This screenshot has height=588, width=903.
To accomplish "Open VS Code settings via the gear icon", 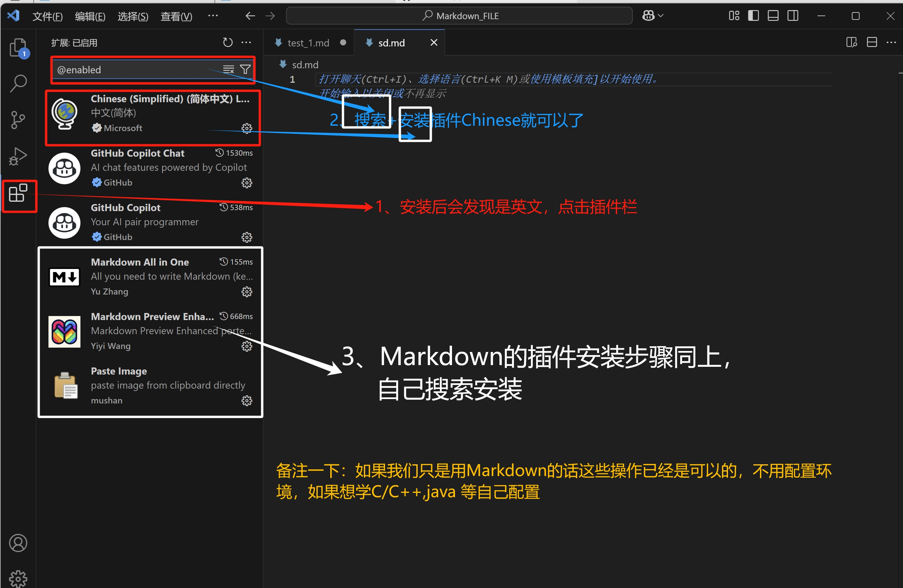I will (18, 579).
